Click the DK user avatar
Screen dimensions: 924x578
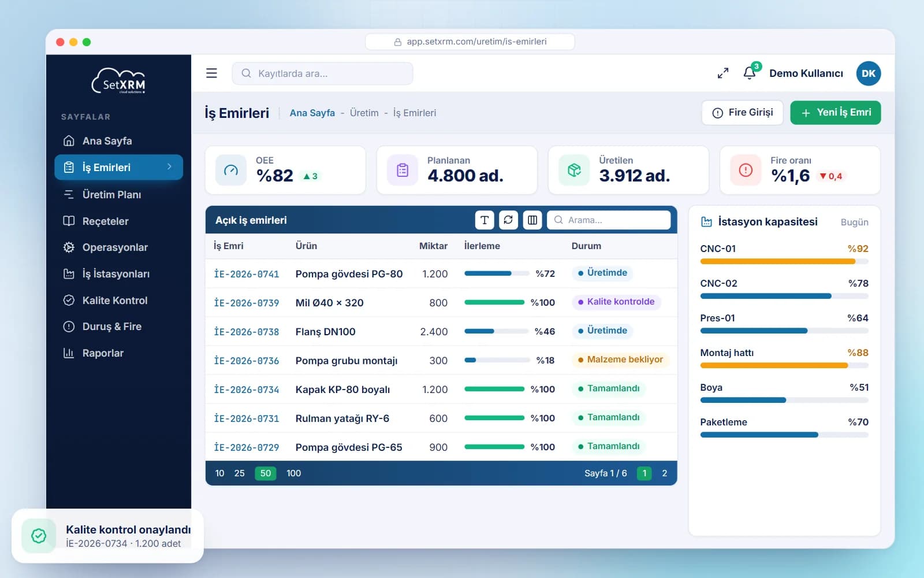click(868, 73)
